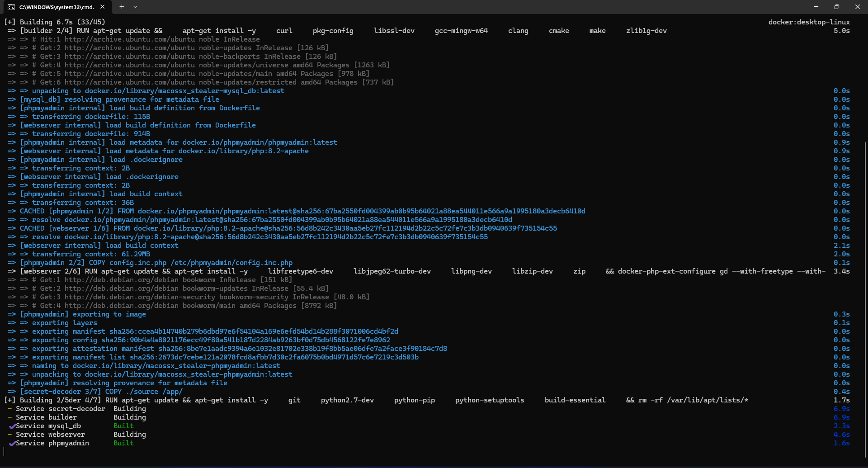Click the cmd icon in tab
The width and height of the screenshot is (868, 468).
point(11,7)
